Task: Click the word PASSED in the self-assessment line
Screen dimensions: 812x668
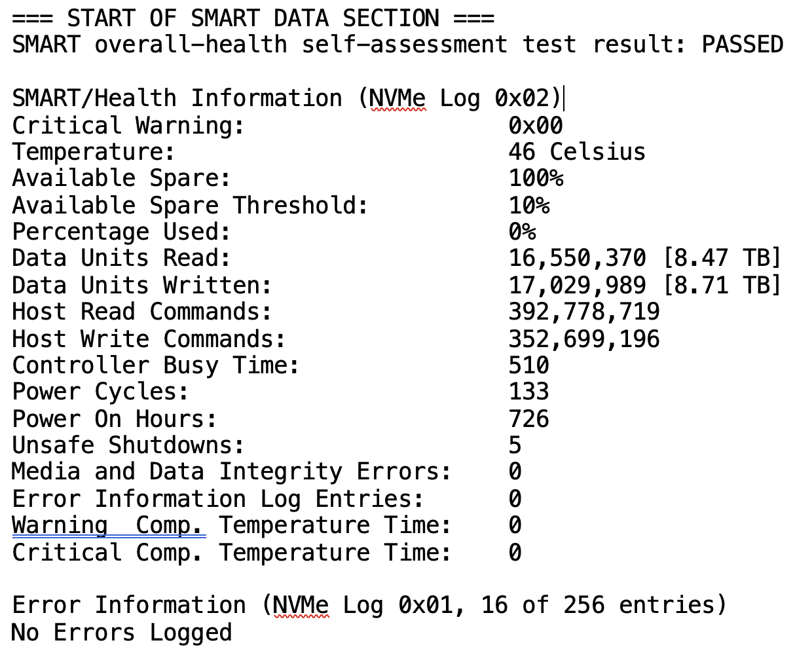Action: [x=742, y=45]
